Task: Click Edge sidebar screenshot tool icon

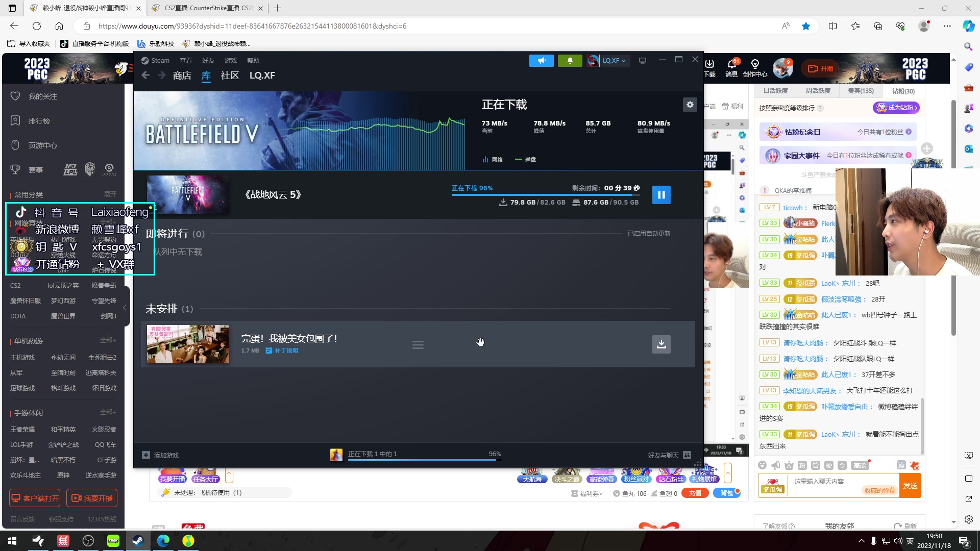Action: pyautogui.click(x=968, y=456)
